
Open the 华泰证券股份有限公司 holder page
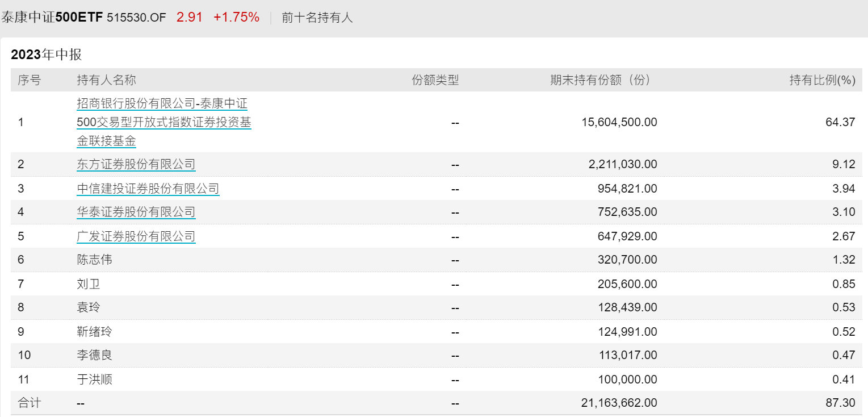[x=136, y=212]
